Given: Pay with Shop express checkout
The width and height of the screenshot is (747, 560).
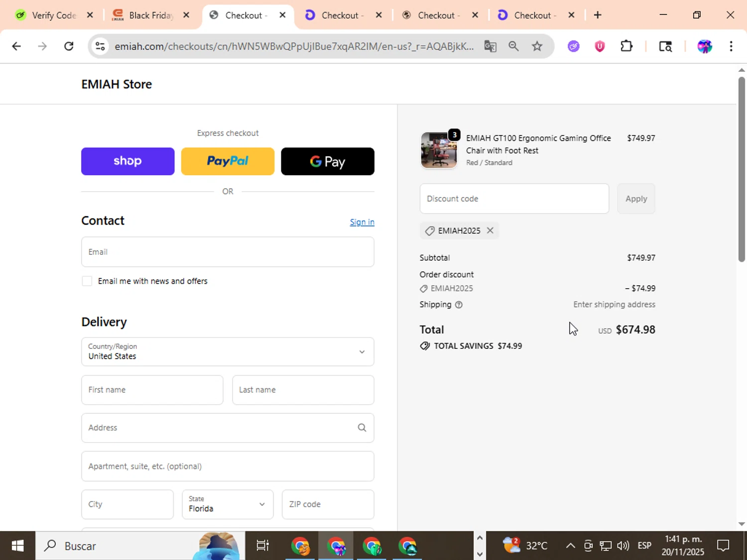Looking at the screenshot, I should pos(128,161).
